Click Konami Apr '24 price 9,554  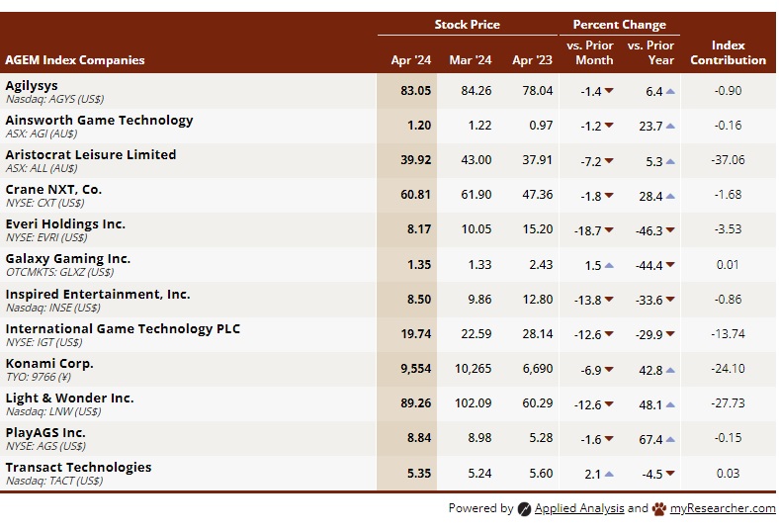(416, 369)
